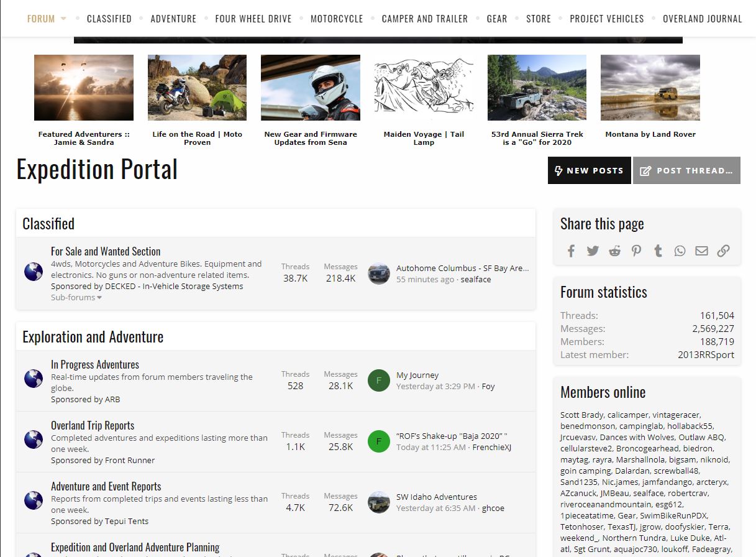Click the POST THREAD button
The width and height of the screenshot is (756, 557).
tap(686, 170)
